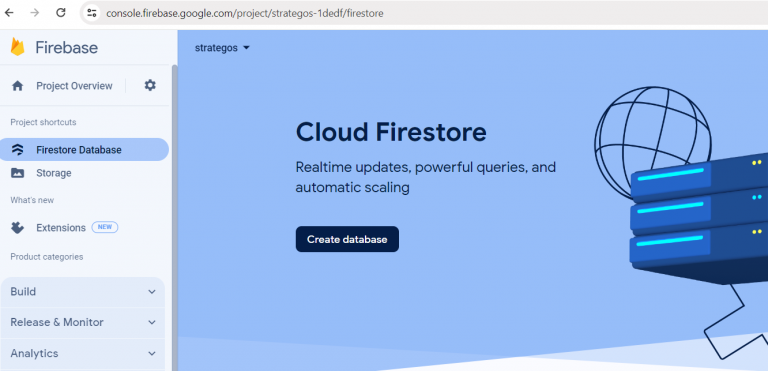Screen dimensions: 768x371
Task: Click the Project Overview home icon
Action: point(18,86)
